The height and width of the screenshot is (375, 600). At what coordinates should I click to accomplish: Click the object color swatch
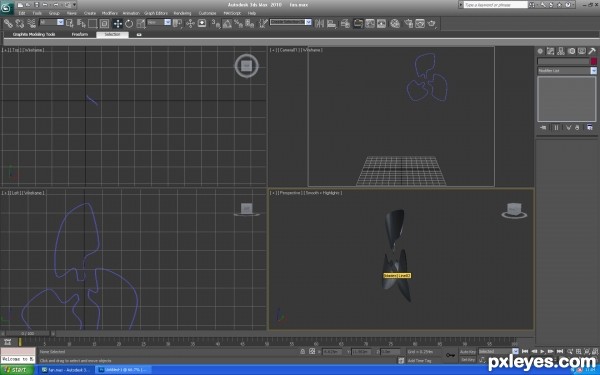click(593, 61)
